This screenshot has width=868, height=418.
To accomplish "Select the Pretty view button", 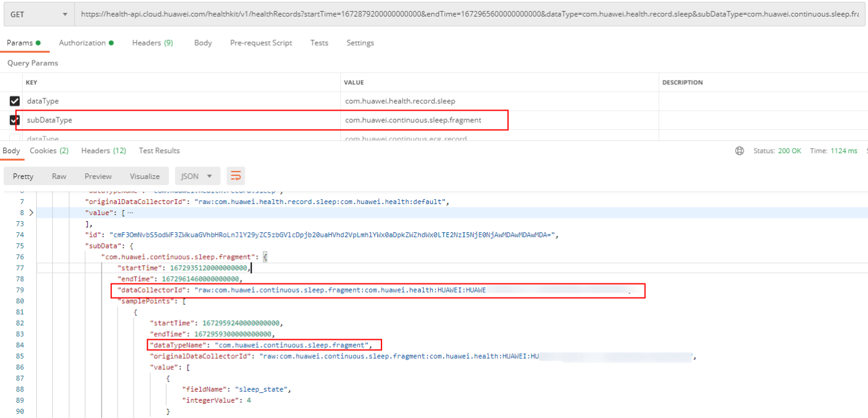I will pos(23,176).
